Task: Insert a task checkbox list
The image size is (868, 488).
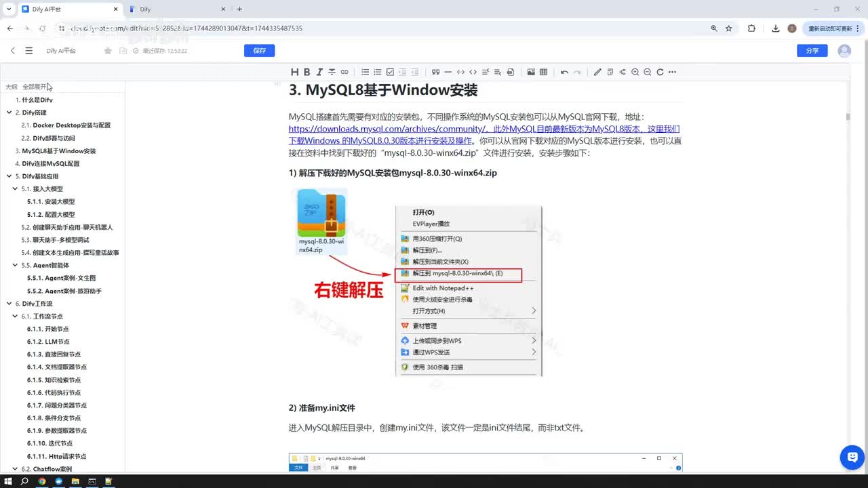Action: pyautogui.click(x=390, y=72)
